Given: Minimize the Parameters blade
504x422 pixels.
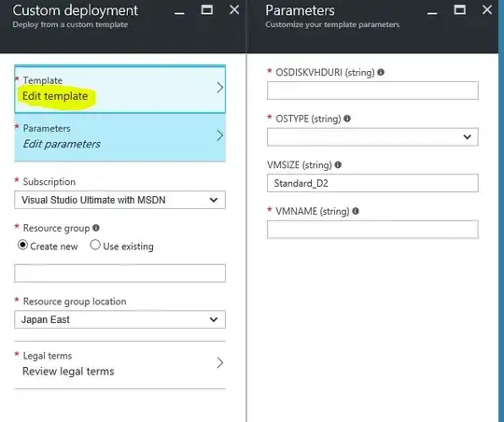Looking at the screenshot, I should coord(432,13).
